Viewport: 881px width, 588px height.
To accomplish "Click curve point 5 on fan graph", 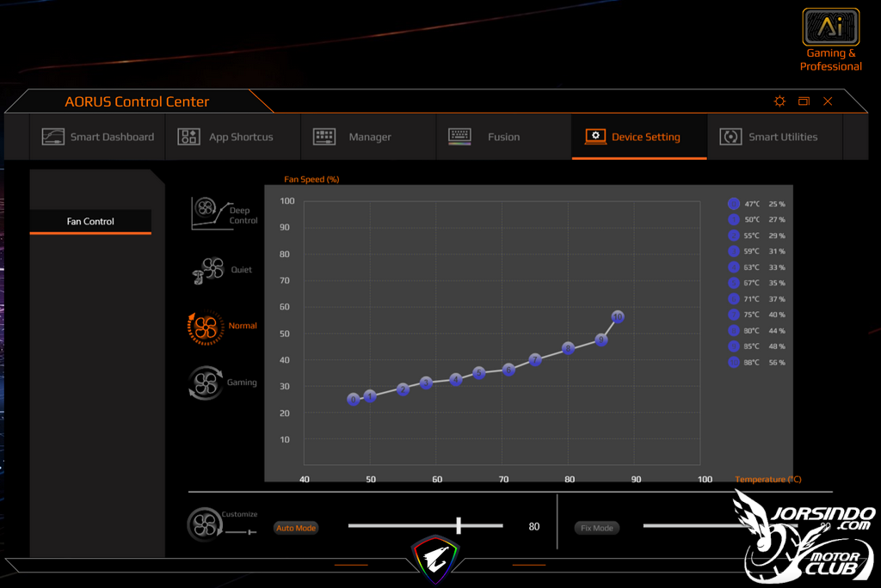I will pyautogui.click(x=478, y=372).
